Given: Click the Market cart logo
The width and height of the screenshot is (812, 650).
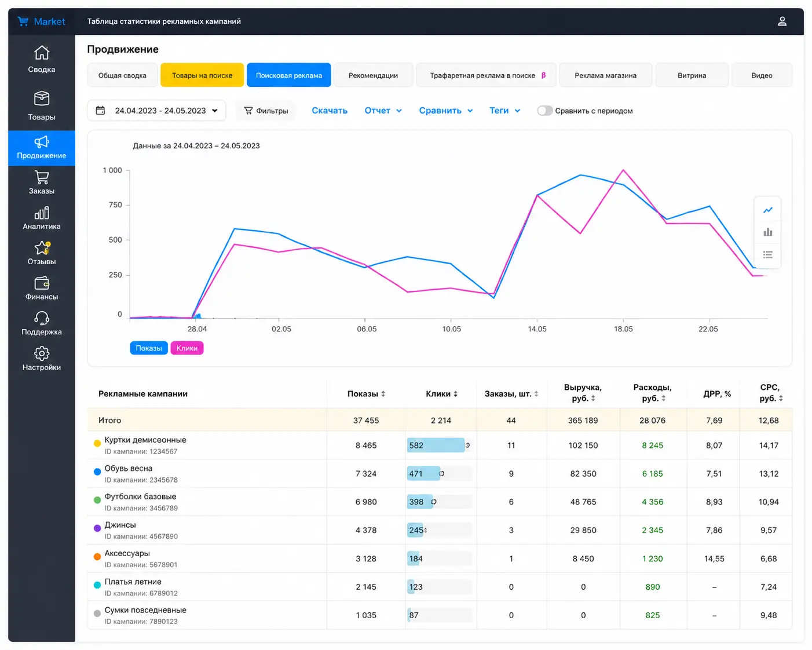Looking at the screenshot, I should pyautogui.click(x=23, y=21).
